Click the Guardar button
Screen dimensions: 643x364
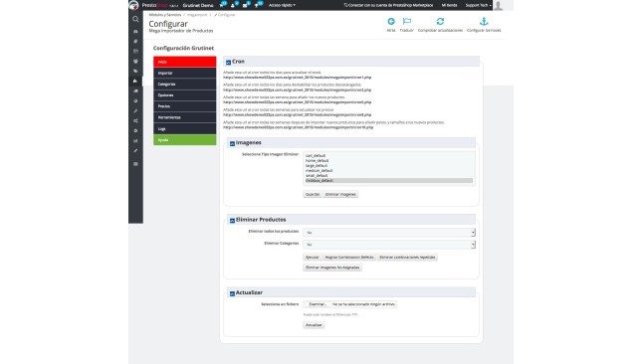click(313, 194)
